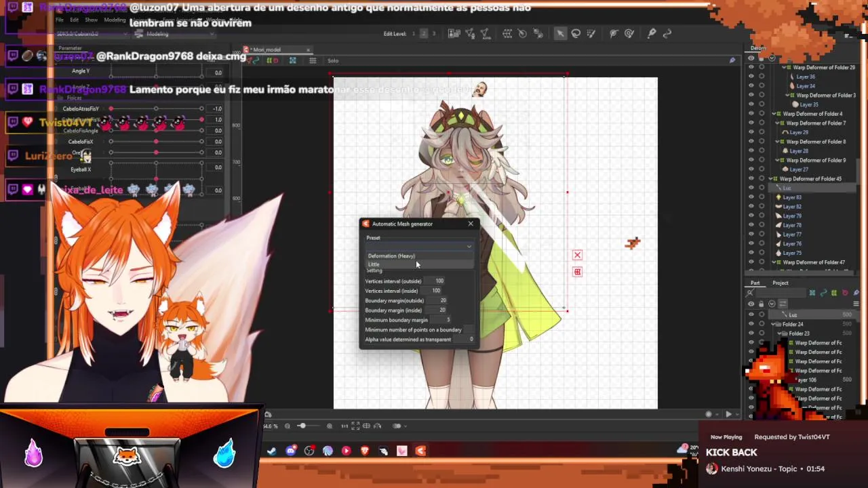The width and height of the screenshot is (868, 488).
Task: Close the Automatic Mesh generator dialog
Action: (x=471, y=224)
